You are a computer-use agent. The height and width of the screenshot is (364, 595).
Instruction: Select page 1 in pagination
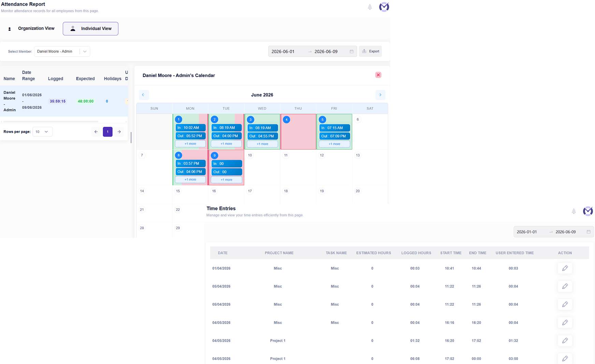pos(107,132)
